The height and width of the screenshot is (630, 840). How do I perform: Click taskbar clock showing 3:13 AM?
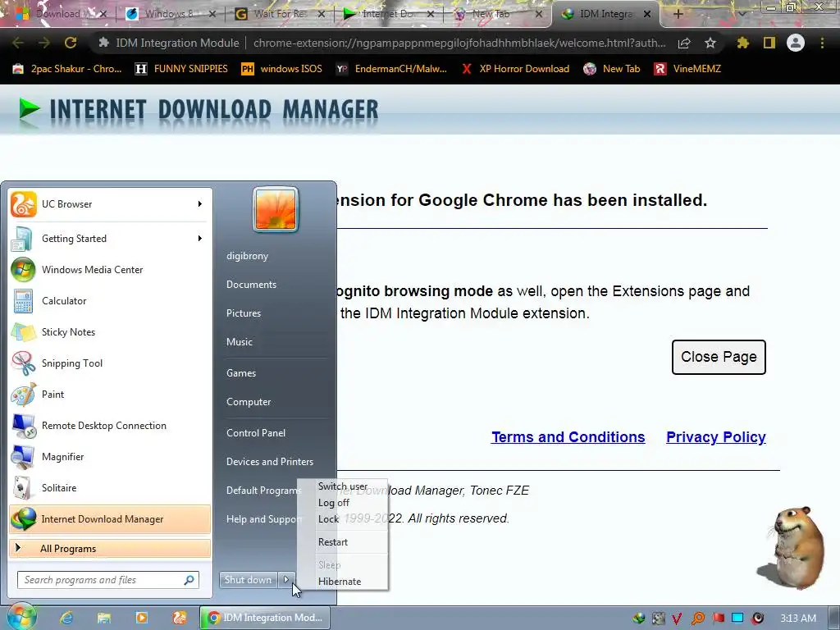pyautogui.click(x=798, y=619)
